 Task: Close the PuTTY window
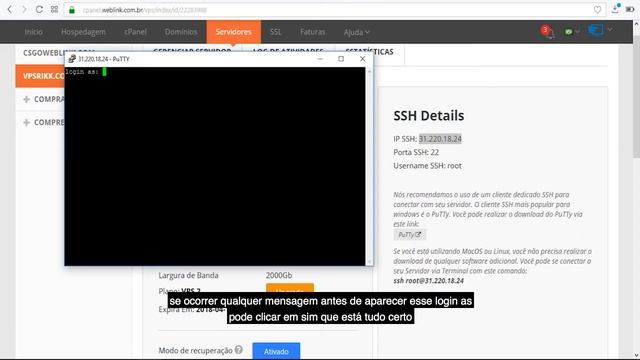[x=362, y=59]
